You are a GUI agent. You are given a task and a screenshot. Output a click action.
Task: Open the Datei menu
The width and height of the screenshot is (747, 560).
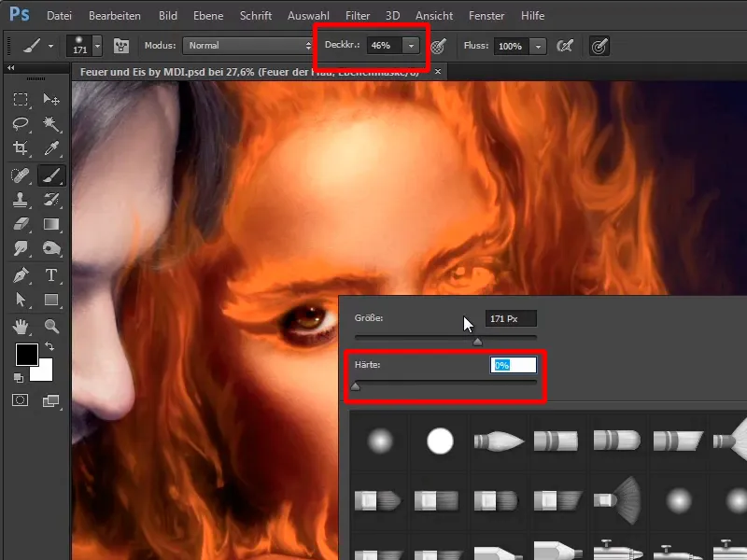[x=59, y=16]
